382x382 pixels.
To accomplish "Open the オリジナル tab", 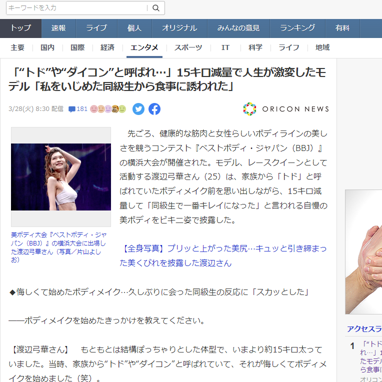I will pos(179,28).
